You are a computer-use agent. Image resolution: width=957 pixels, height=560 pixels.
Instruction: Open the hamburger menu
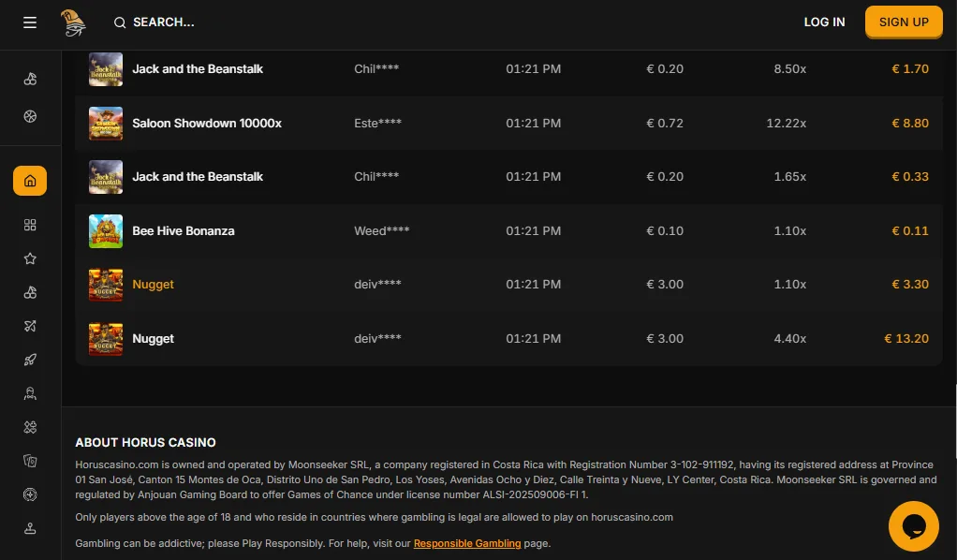click(x=30, y=22)
